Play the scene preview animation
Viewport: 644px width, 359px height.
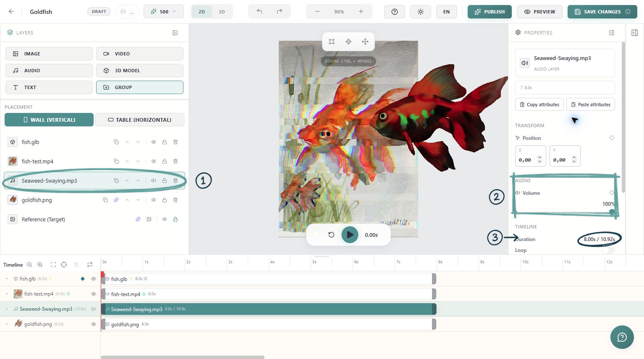[x=350, y=235]
